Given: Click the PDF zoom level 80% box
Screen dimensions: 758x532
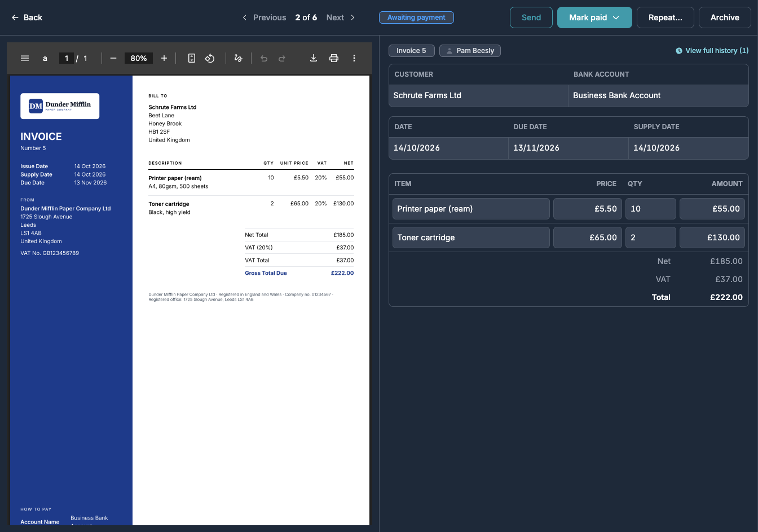Looking at the screenshot, I should (139, 58).
